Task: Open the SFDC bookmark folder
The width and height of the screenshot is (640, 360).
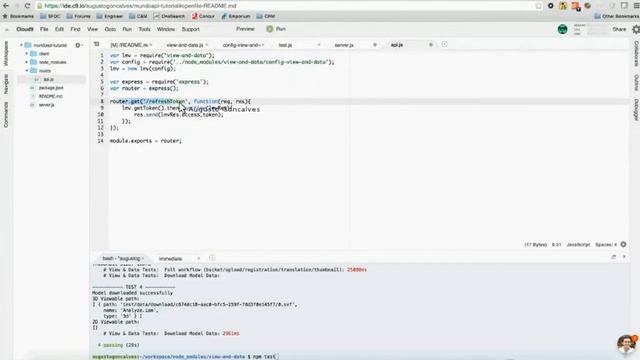Action: (50, 16)
